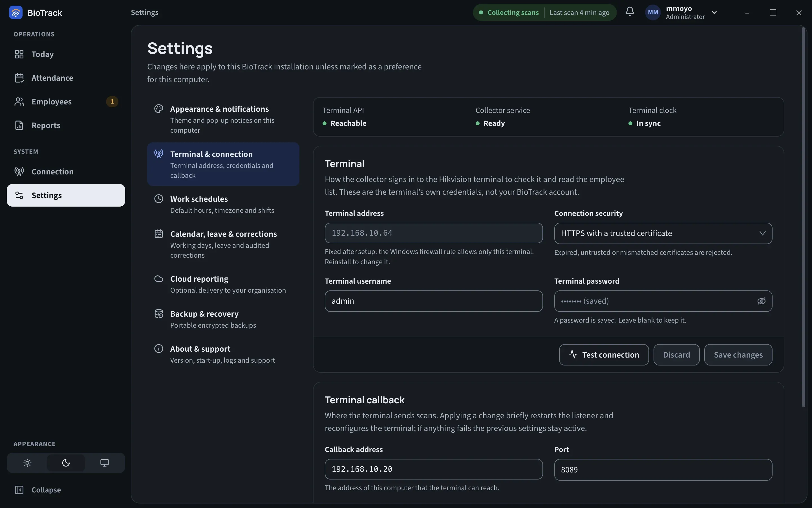812x508 pixels.
Task: Go to Attendance page
Action: [66, 78]
